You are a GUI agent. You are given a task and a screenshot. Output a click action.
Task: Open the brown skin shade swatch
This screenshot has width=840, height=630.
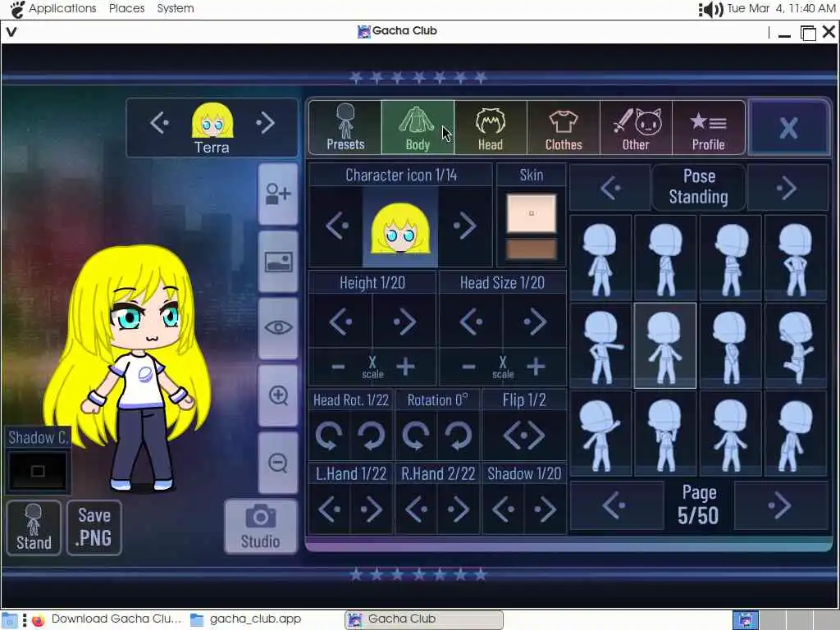531,249
